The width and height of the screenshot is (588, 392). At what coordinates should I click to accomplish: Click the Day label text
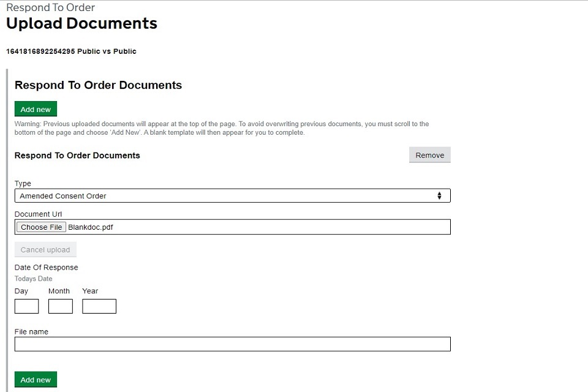[21, 291]
